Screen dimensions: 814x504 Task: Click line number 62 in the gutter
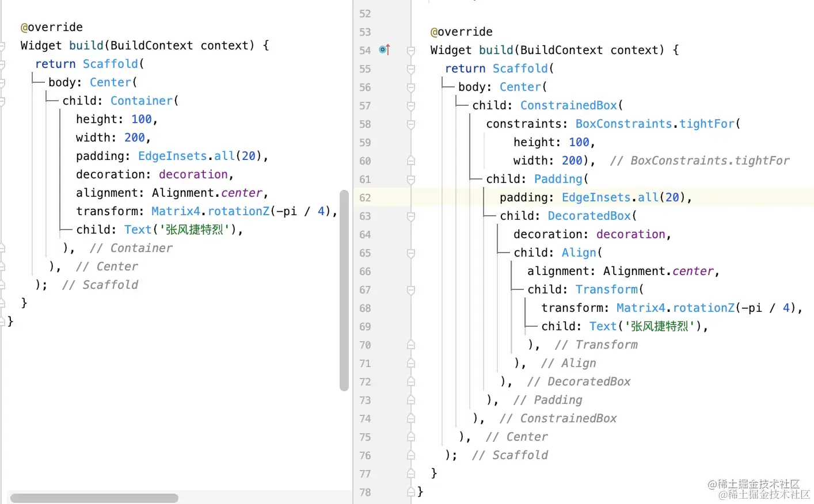(x=365, y=198)
